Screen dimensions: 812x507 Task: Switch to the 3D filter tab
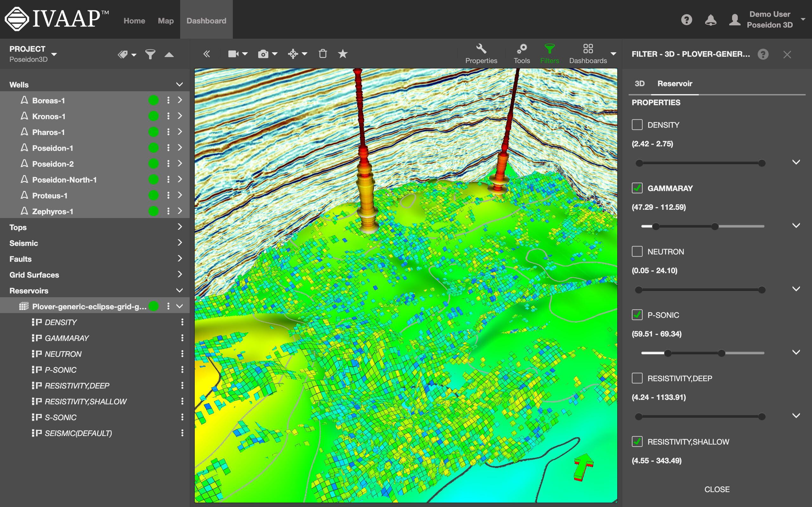[x=639, y=83]
